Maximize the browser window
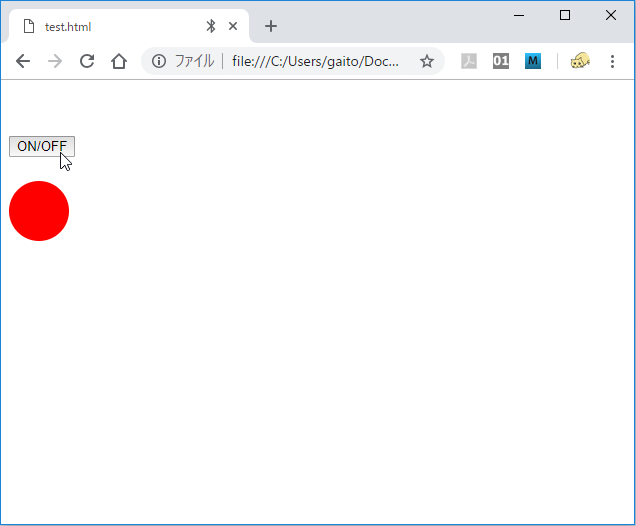636x526 pixels. click(565, 15)
